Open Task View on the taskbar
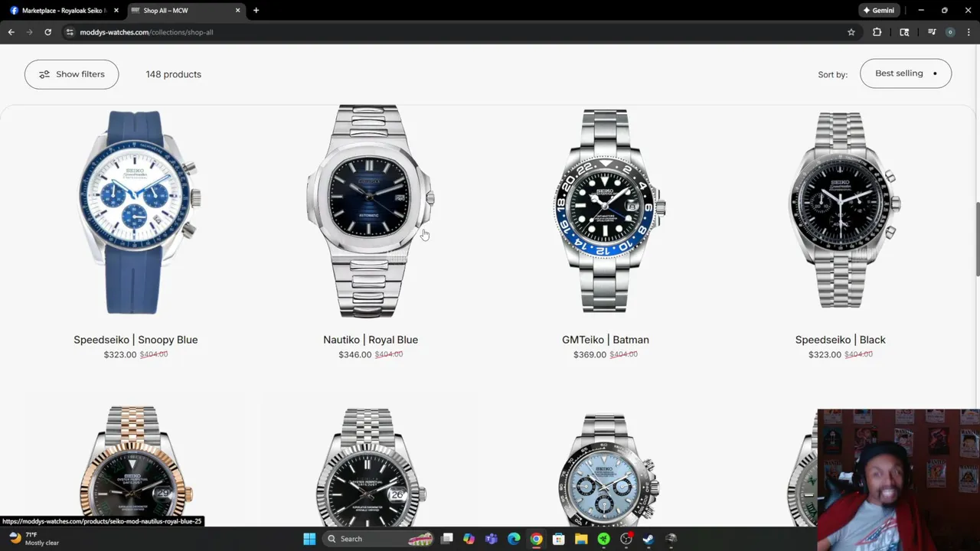 [x=447, y=539]
